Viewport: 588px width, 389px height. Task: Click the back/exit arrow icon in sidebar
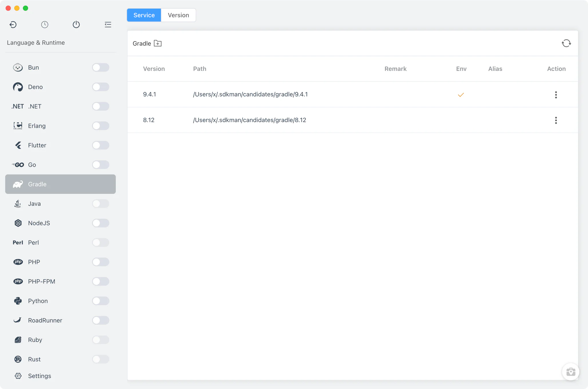coord(13,24)
